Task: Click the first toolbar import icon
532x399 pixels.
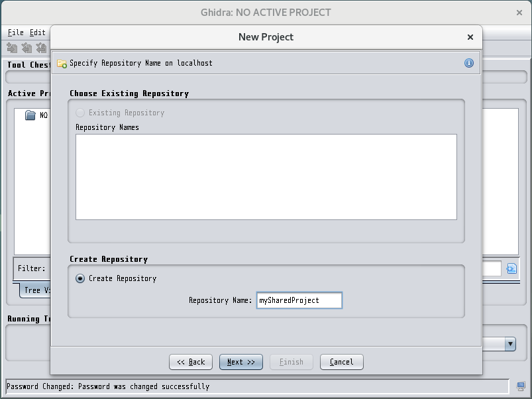Action: (x=12, y=48)
